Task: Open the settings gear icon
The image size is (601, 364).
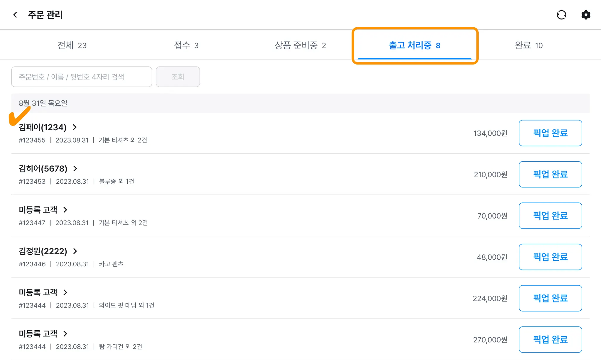Action: (x=585, y=15)
